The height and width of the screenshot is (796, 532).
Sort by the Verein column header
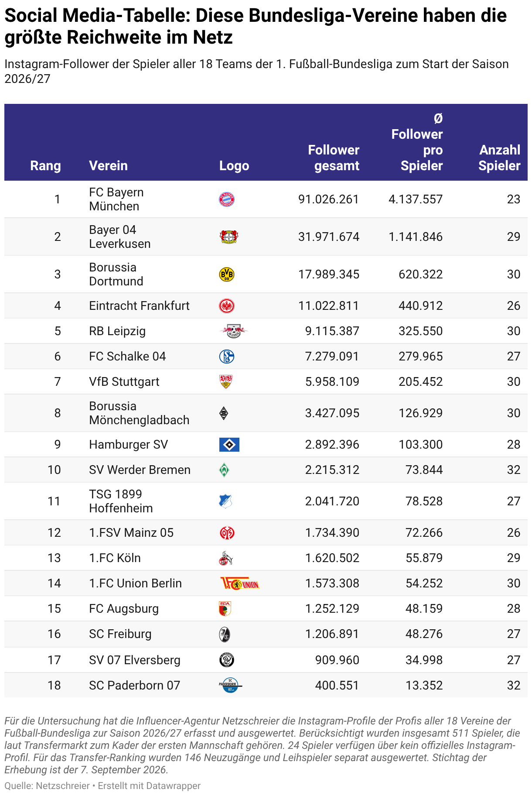point(108,166)
